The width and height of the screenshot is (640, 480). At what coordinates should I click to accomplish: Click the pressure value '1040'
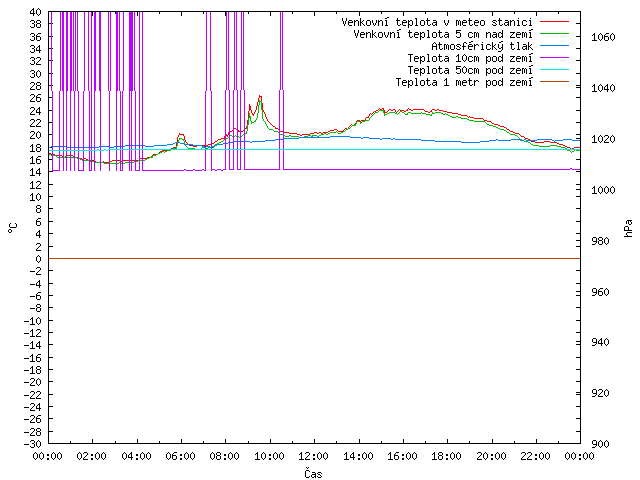pos(603,88)
